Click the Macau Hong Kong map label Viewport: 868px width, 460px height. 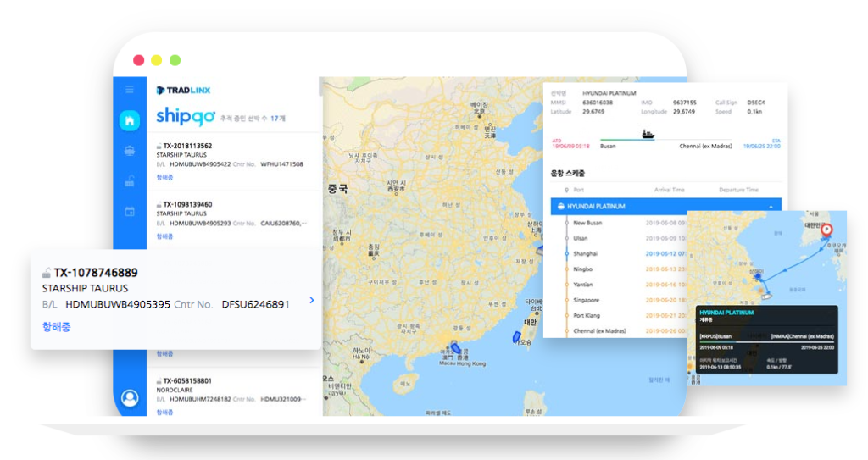click(x=462, y=363)
